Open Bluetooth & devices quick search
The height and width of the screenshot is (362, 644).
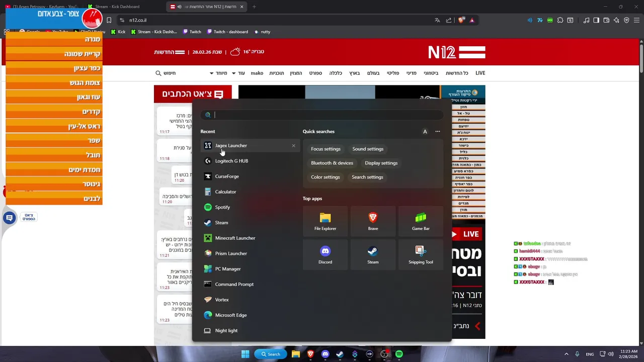[x=332, y=163]
